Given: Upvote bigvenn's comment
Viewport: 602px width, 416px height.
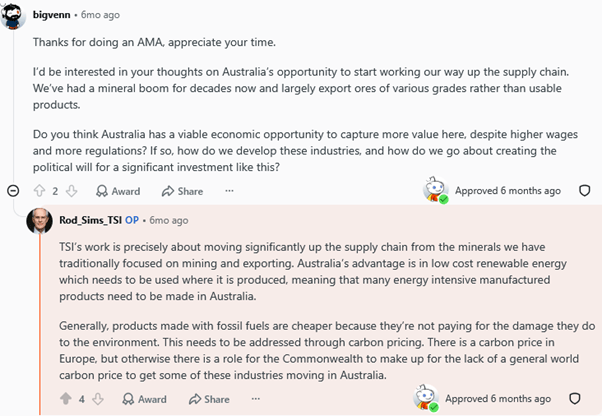Looking at the screenshot, I should (39, 191).
